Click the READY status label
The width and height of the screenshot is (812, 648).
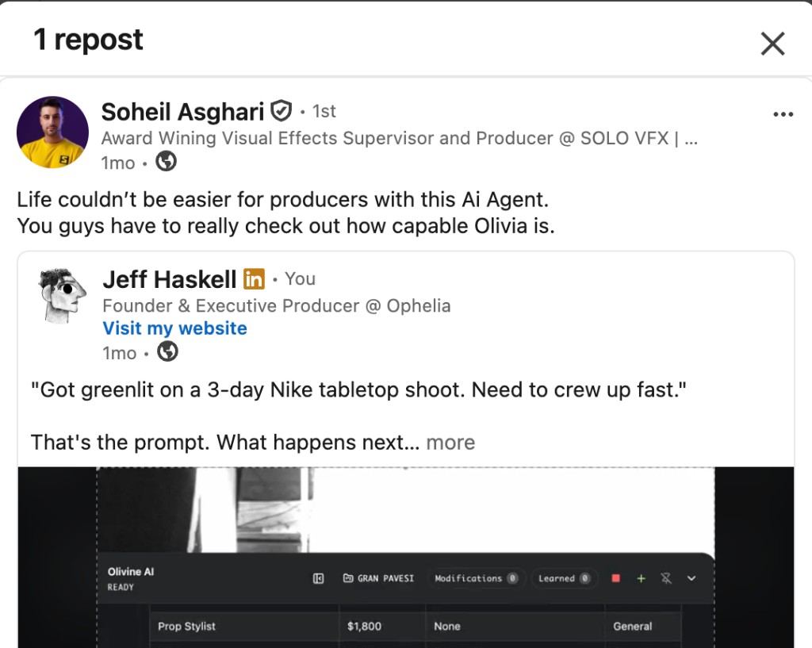[x=121, y=588]
